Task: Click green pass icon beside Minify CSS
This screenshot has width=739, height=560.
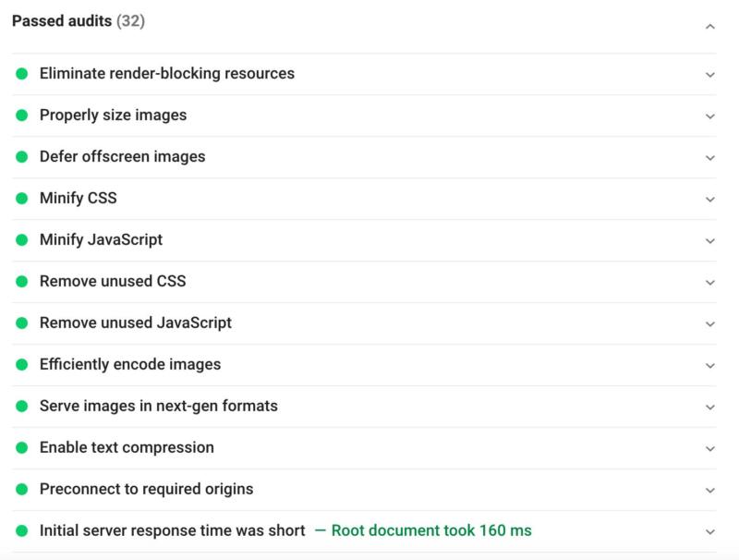Action: pos(22,199)
